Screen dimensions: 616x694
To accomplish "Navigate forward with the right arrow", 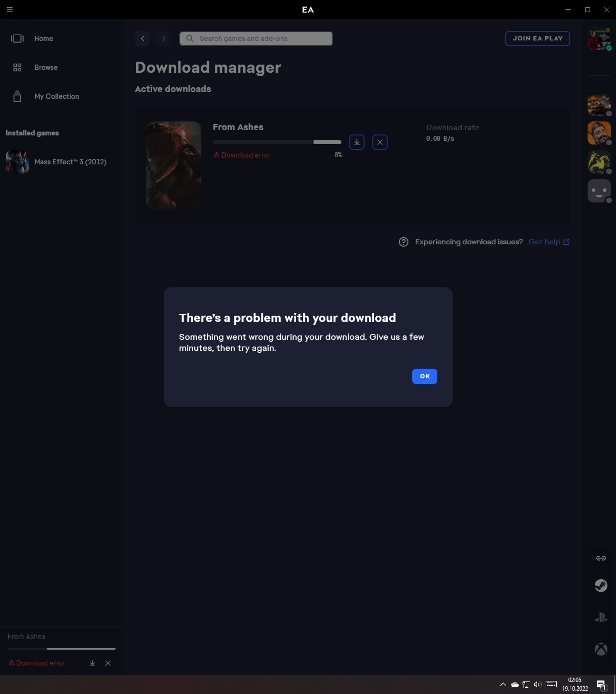I will 164,39.
